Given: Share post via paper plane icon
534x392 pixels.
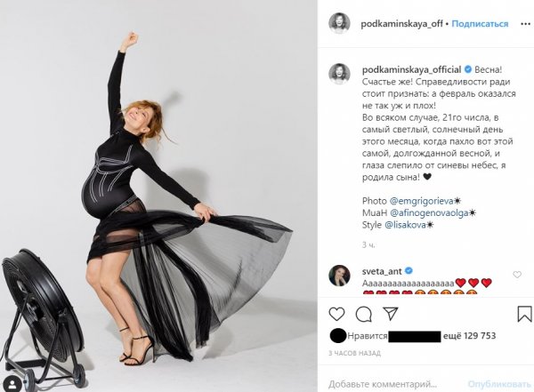Looking at the screenshot, I should tap(391, 314).
